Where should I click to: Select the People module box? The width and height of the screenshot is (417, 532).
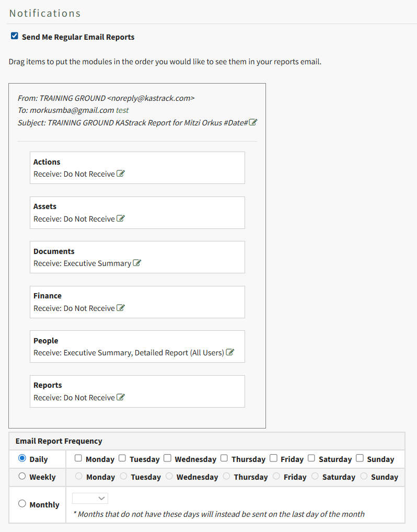[x=137, y=346]
